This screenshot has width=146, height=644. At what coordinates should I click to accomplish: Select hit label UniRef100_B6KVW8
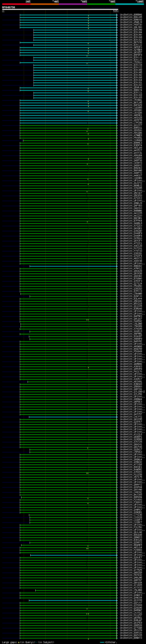point(131,170)
